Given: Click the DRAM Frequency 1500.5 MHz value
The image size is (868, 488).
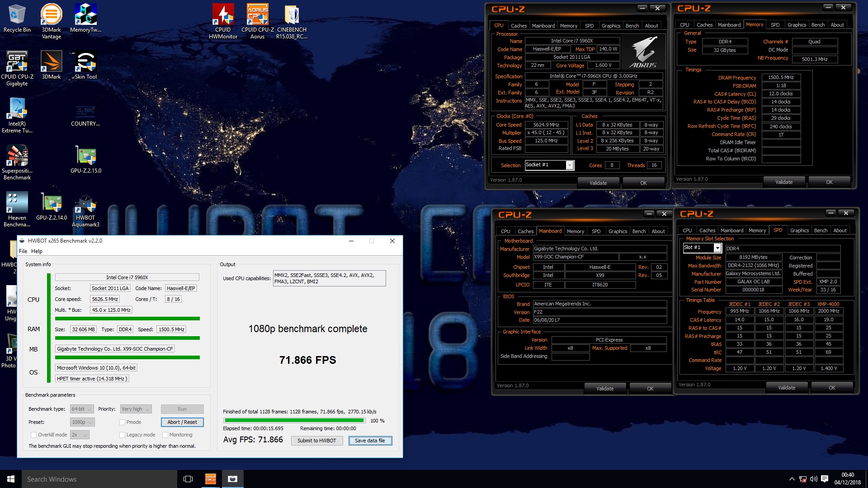Looking at the screenshot, I should click(781, 78).
